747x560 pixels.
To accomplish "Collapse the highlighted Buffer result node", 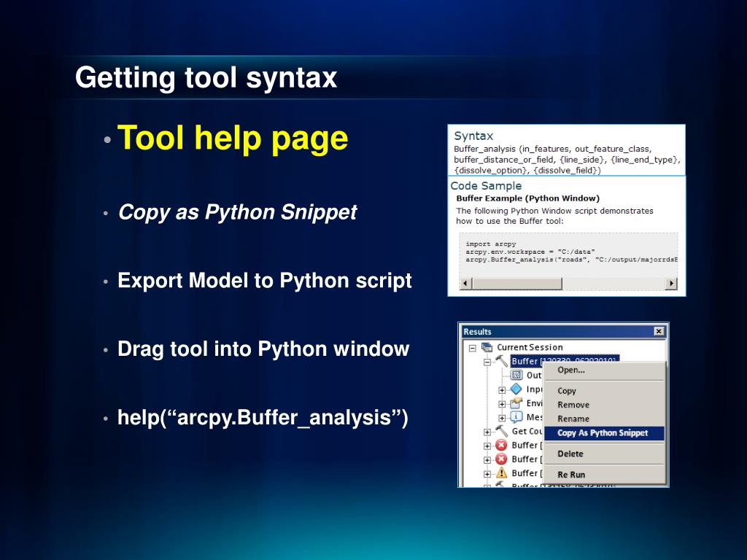I will tap(487, 362).
